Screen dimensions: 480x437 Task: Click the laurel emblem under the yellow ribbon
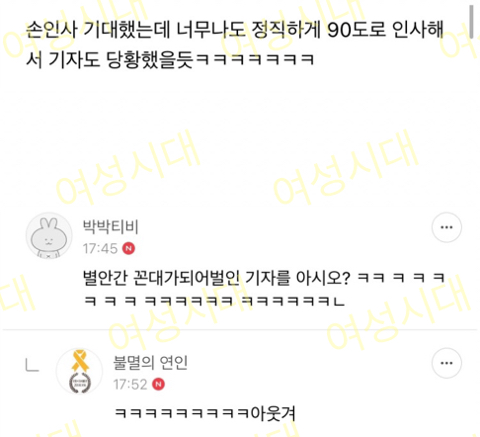click(x=80, y=382)
